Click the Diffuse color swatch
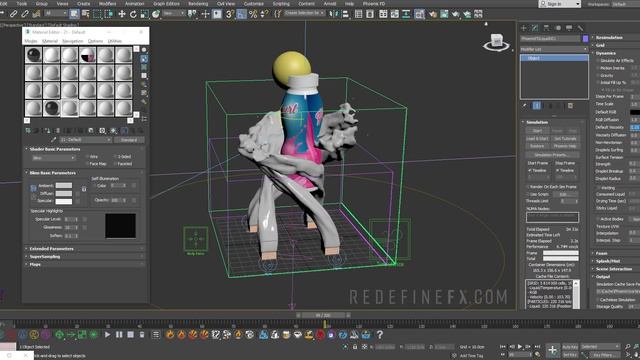640x360 pixels. click(64, 193)
